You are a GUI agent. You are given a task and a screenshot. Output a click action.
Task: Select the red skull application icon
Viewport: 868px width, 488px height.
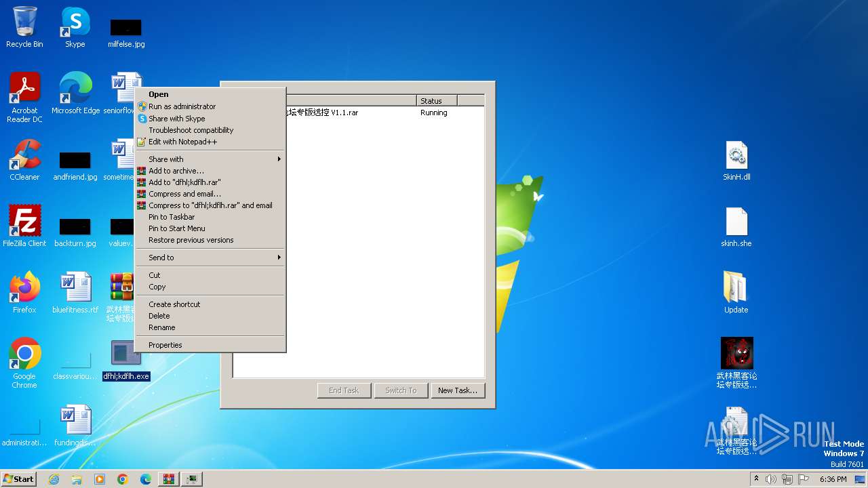pyautogui.click(x=736, y=363)
